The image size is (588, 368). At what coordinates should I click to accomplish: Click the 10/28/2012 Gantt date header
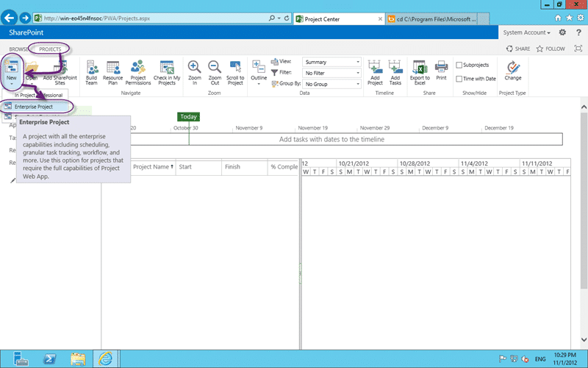coord(415,163)
